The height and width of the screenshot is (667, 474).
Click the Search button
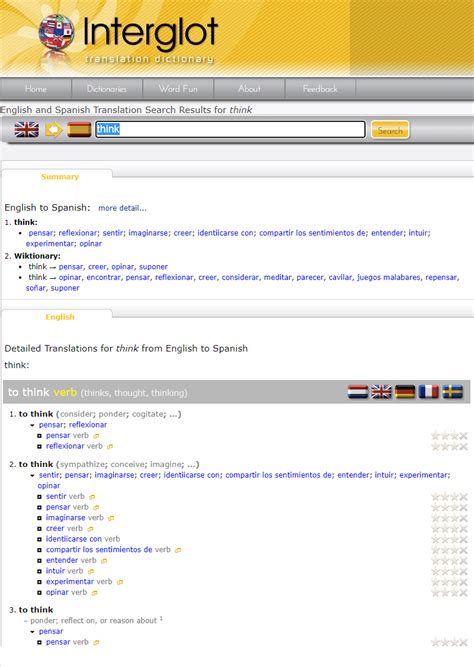point(390,130)
